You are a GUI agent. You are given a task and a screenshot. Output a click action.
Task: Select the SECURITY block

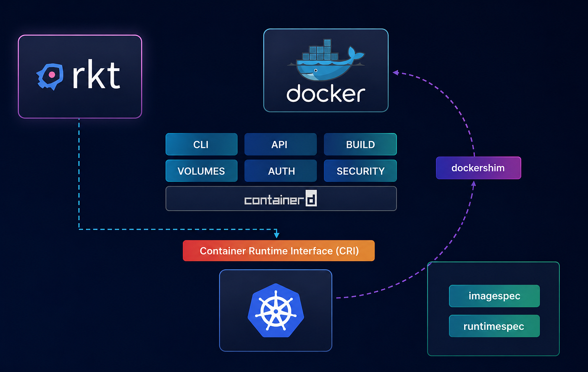[x=360, y=171]
